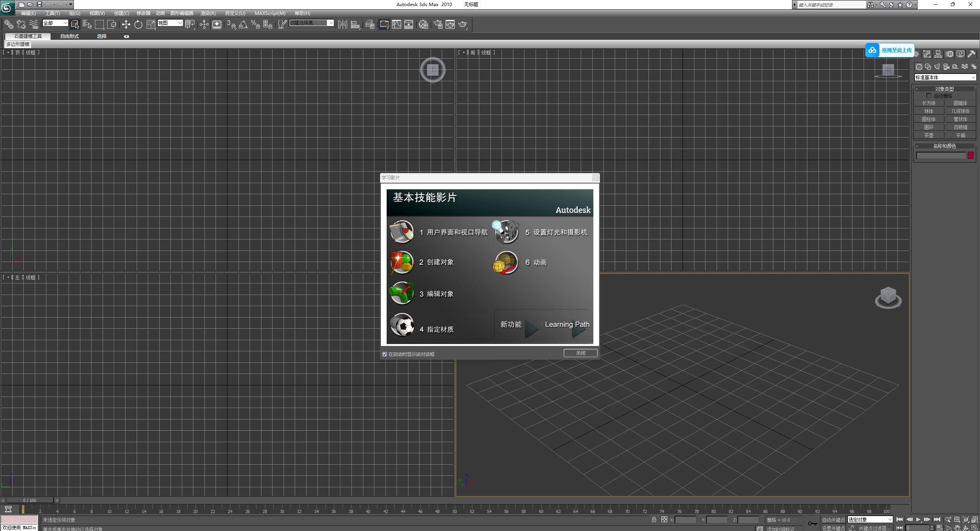
Task: Open the Material Editor icon
Action: (423, 25)
